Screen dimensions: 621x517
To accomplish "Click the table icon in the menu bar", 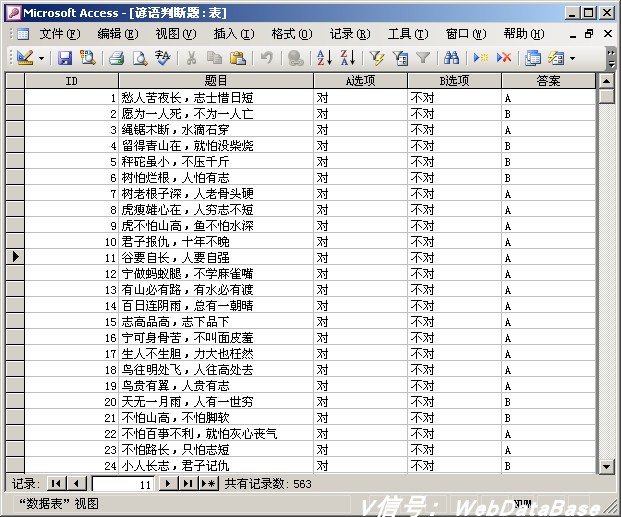I will tap(23, 34).
